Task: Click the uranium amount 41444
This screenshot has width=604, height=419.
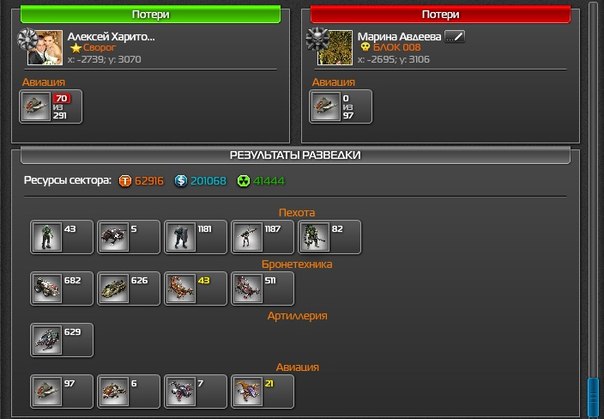Action: point(269,181)
